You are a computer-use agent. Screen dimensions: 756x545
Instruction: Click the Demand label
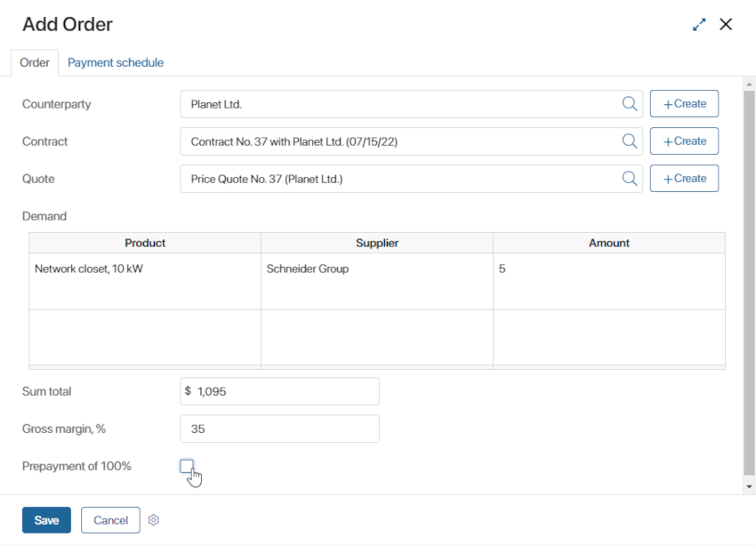(44, 216)
